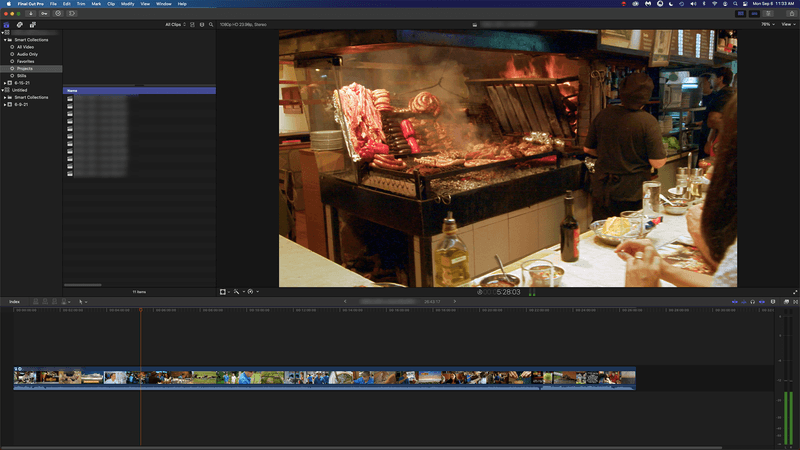This screenshot has width=800, height=450.
Task: Expand Smart Collections under Untitled library
Action: click(5, 97)
